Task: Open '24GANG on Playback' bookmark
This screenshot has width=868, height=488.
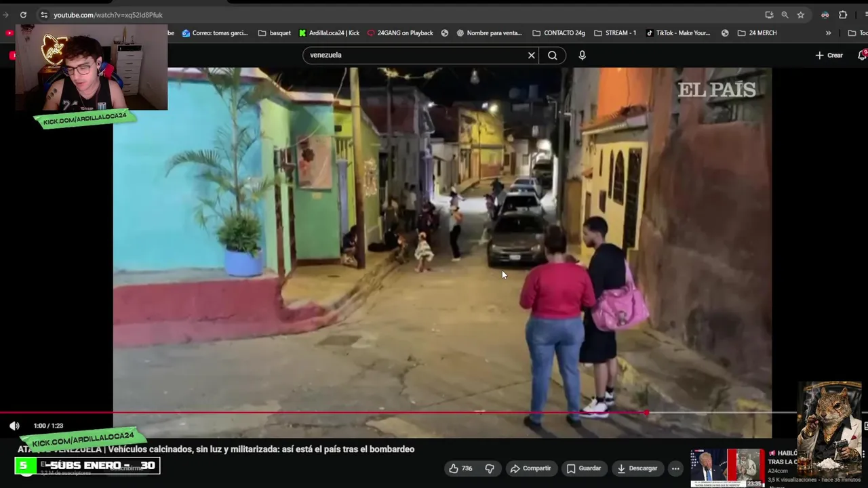Action: (400, 33)
